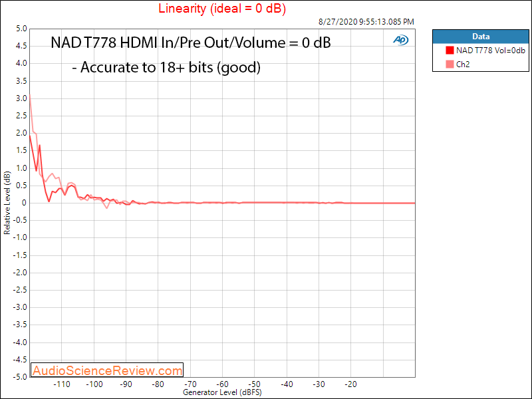Click the 'Generator Level (dBFS)' axis title

[x=222, y=392]
